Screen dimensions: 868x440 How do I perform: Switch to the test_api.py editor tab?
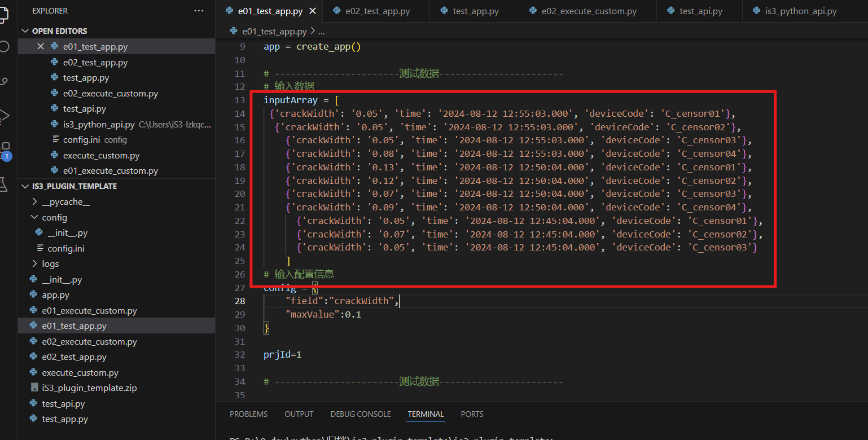[x=701, y=11]
